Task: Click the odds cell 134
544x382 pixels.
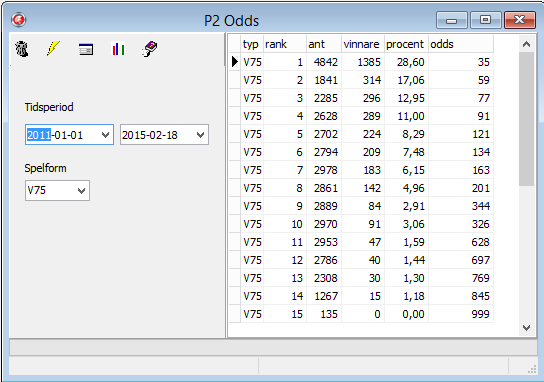Action: coord(461,152)
